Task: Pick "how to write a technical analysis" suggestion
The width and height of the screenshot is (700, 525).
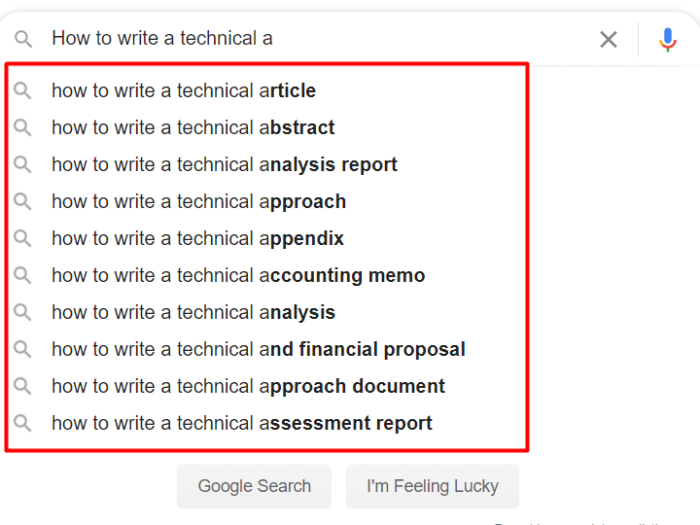Action: click(x=193, y=313)
